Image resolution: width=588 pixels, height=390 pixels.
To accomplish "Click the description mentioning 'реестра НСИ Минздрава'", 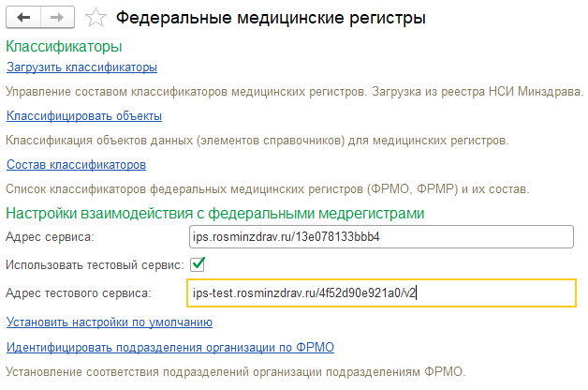I will coord(294,91).
